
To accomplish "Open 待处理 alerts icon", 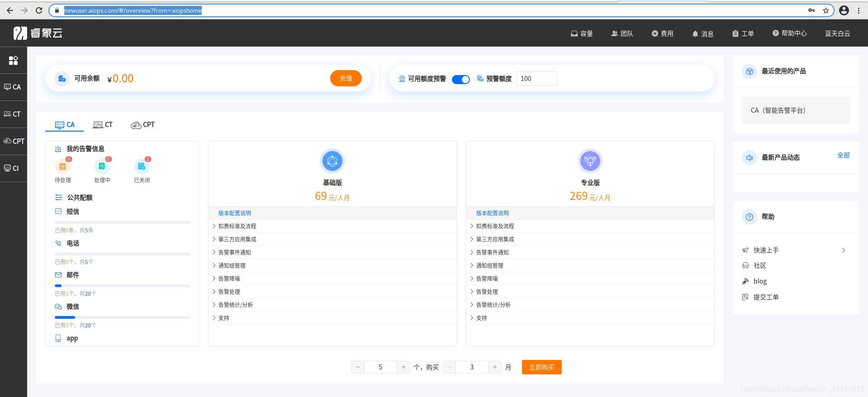I will click(63, 166).
